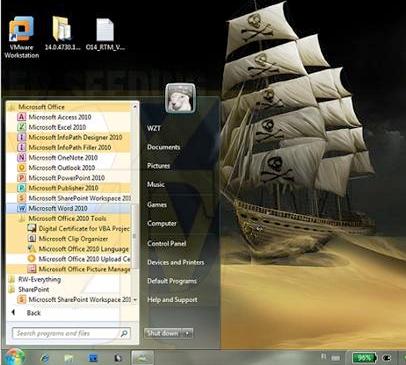Open the Shut down options arrow
Screen dimensions: 406x365
tap(188, 333)
